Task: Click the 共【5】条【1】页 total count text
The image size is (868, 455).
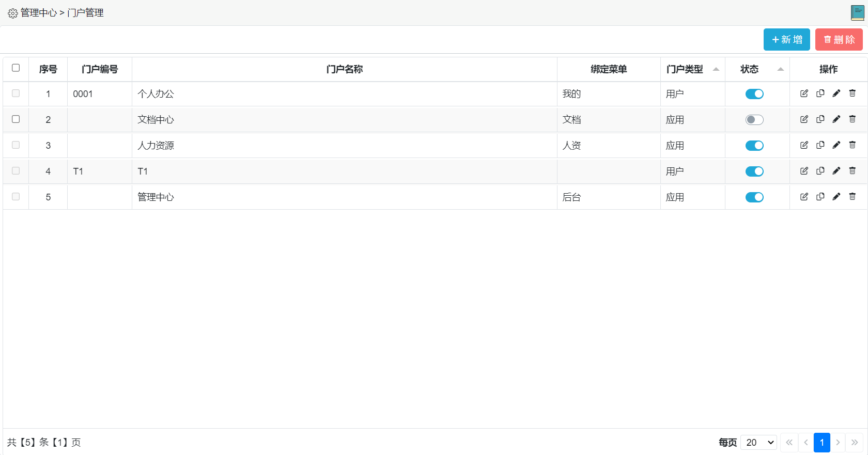Action: click(44, 443)
